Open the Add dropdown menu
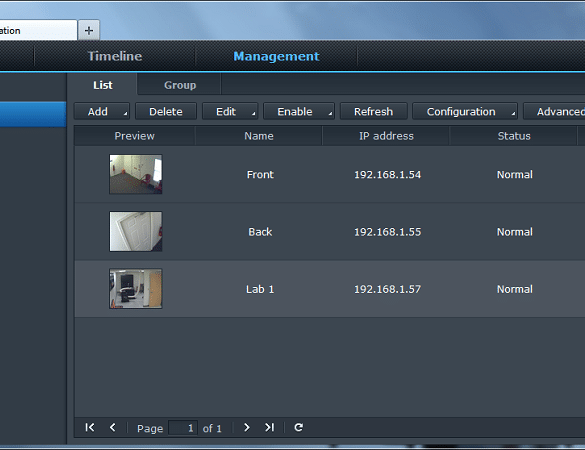 coord(102,112)
